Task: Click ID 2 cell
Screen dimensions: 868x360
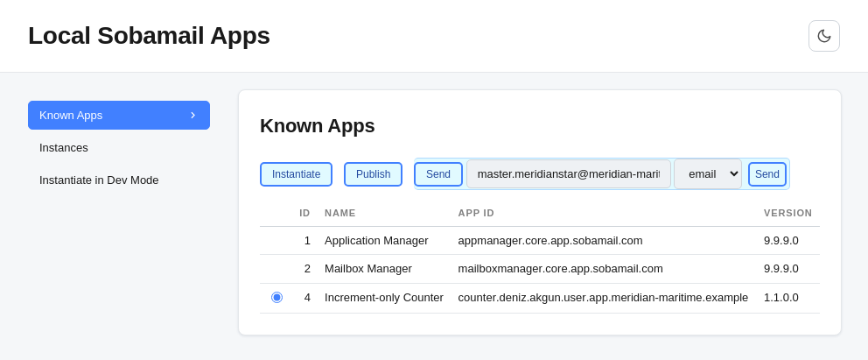Action: [x=307, y=269]
